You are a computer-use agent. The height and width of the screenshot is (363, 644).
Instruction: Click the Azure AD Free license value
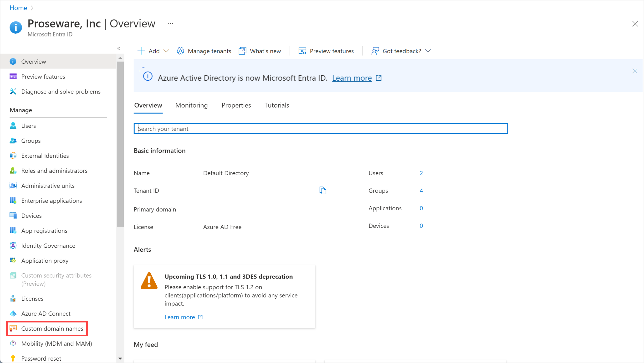(x=222, y=227)
